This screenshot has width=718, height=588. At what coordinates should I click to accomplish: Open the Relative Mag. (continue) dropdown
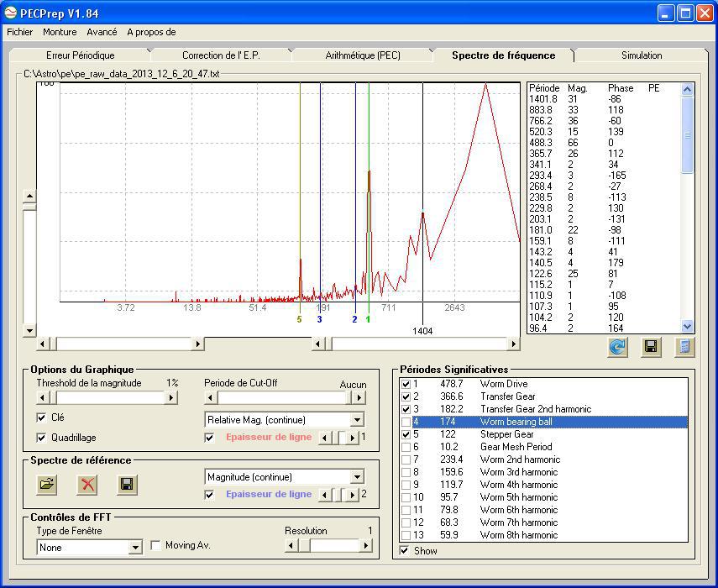pyautogui.click(x=357, y=420)
